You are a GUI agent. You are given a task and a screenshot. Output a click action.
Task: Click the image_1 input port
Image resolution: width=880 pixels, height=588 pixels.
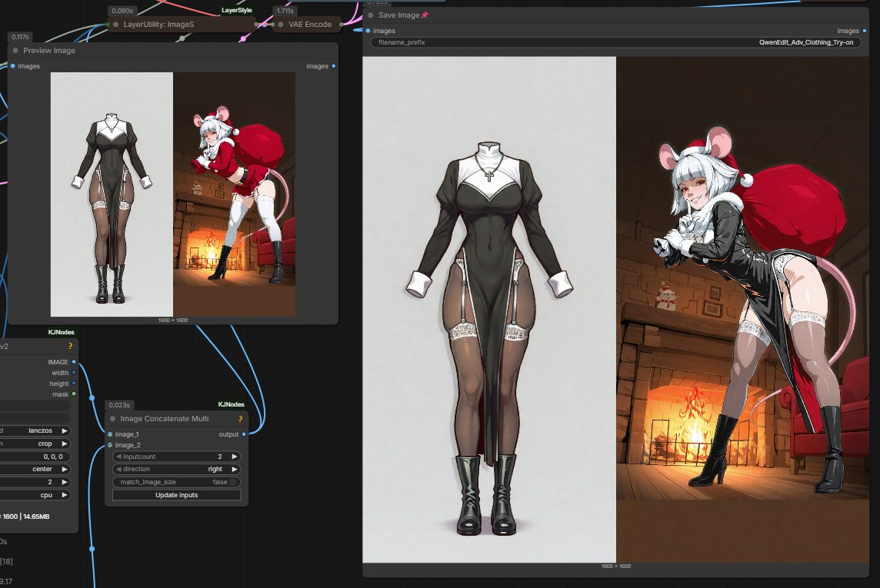click(x=110, y=434)
